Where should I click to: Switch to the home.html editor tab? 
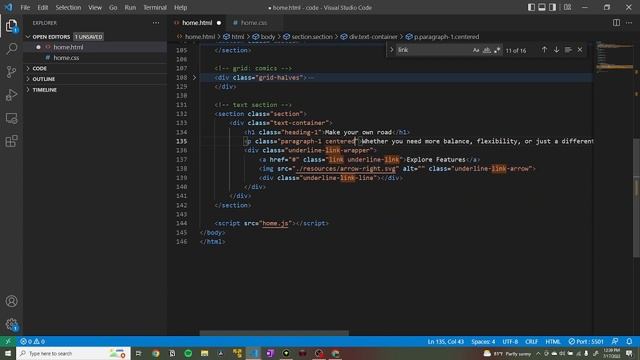point(197,23)
